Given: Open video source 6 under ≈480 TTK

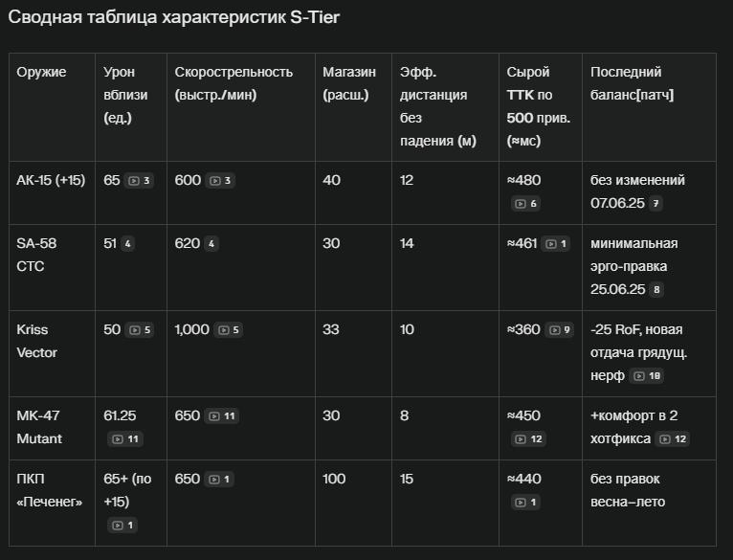Looking at the screenshot, I should [x=525, y=204].
